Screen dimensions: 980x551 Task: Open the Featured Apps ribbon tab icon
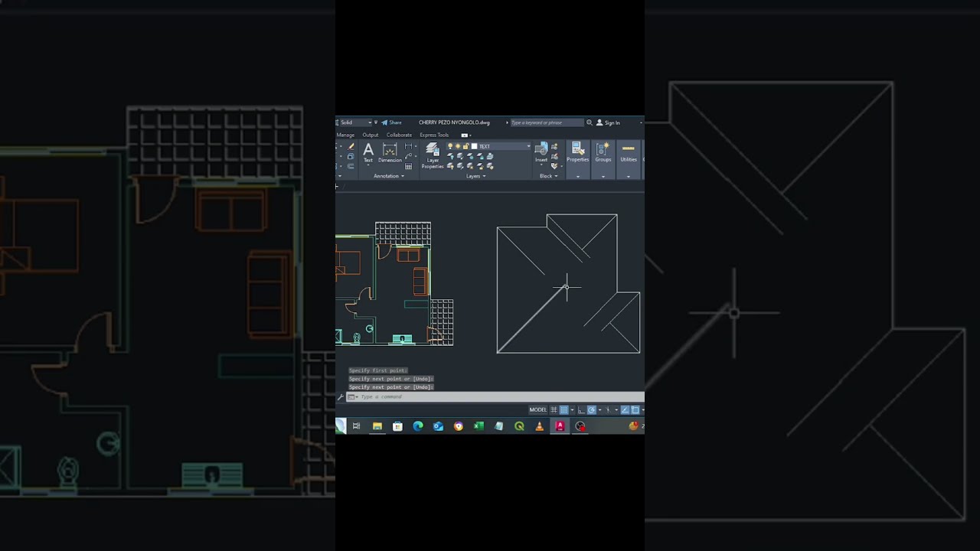(465, 135)
